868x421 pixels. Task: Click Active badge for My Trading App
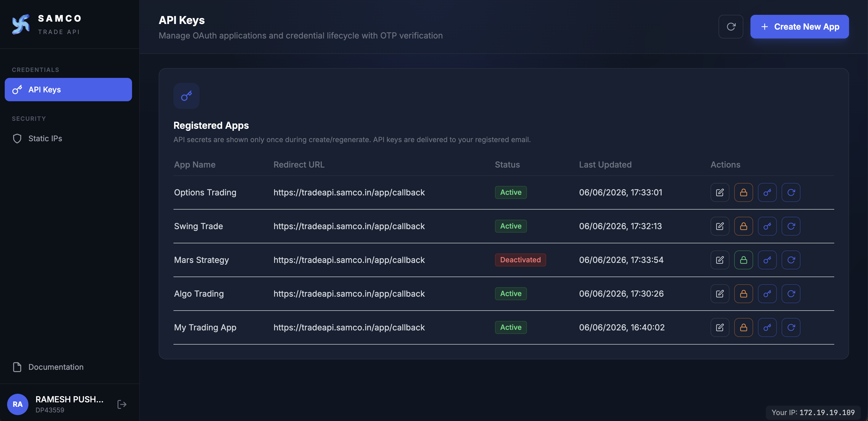point(511,327)
